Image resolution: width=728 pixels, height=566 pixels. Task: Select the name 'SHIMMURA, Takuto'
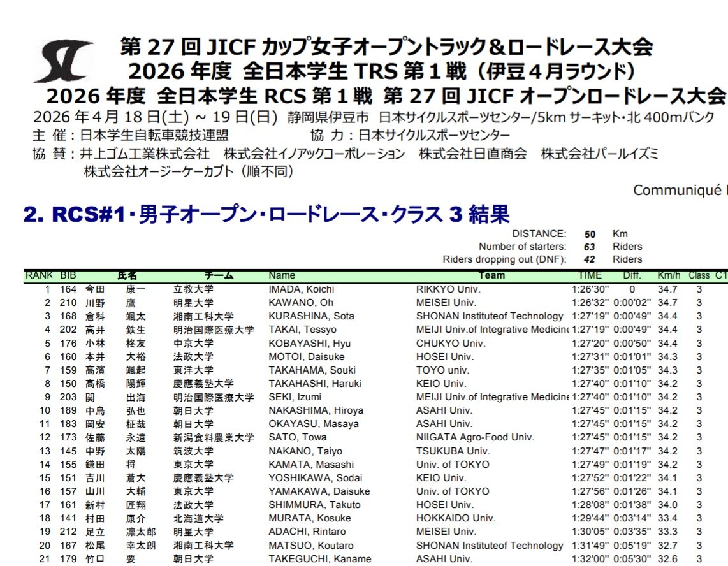(314, 505)
